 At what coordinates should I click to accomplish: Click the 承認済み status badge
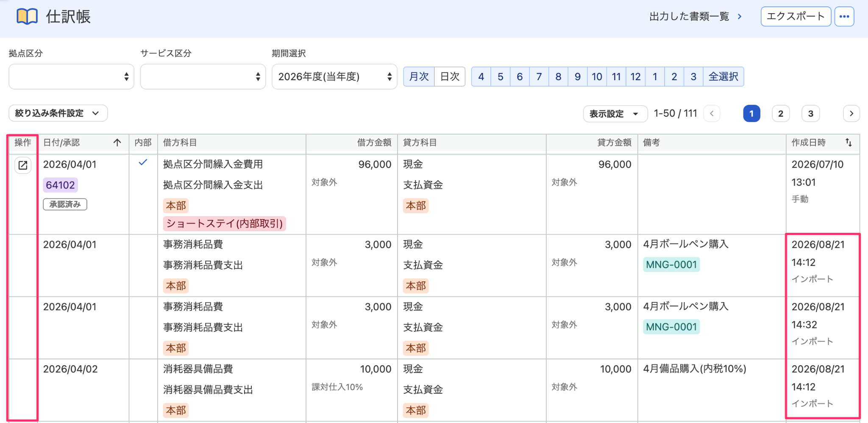[65, 204]
